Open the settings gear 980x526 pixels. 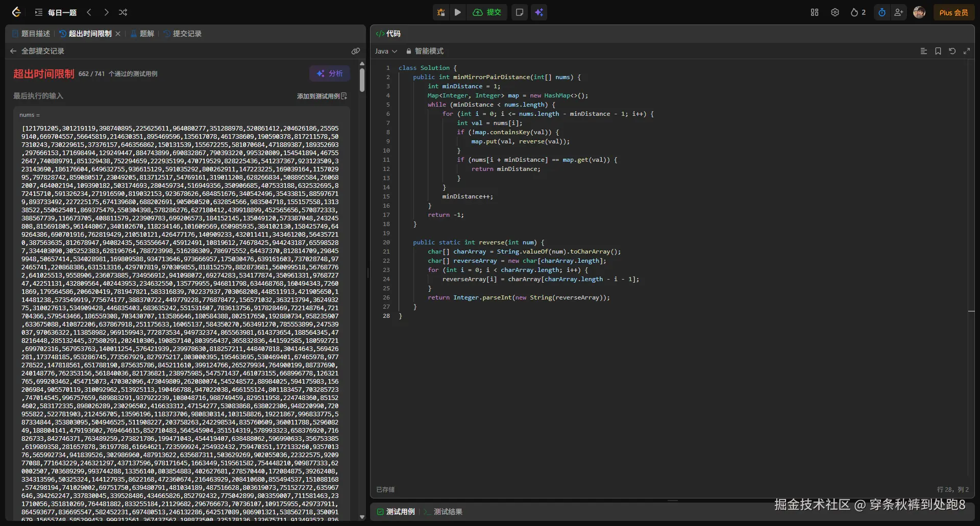tap(835, 12)
